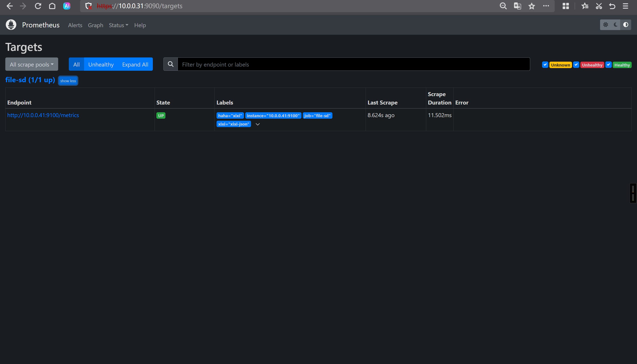Click the haha="xixi" label badge
The height and width of the screenshot is (364, 637).
coord(230,116)
